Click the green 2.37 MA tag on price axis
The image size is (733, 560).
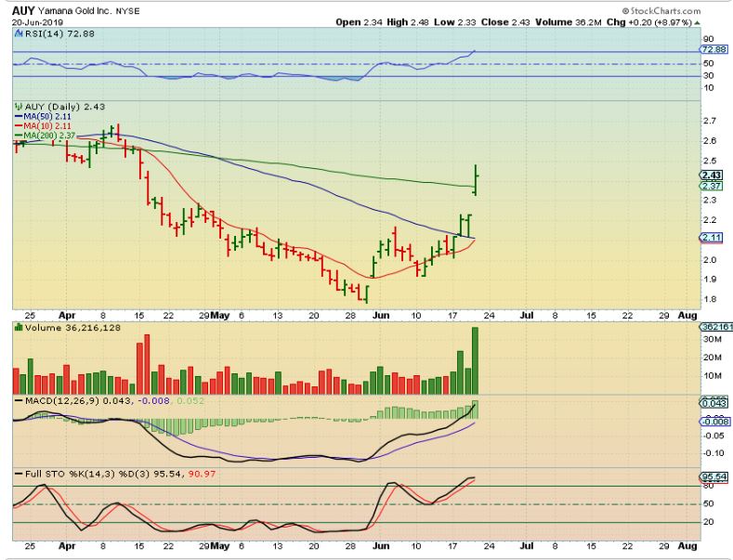pyautogui.click(x=712, y=186)
